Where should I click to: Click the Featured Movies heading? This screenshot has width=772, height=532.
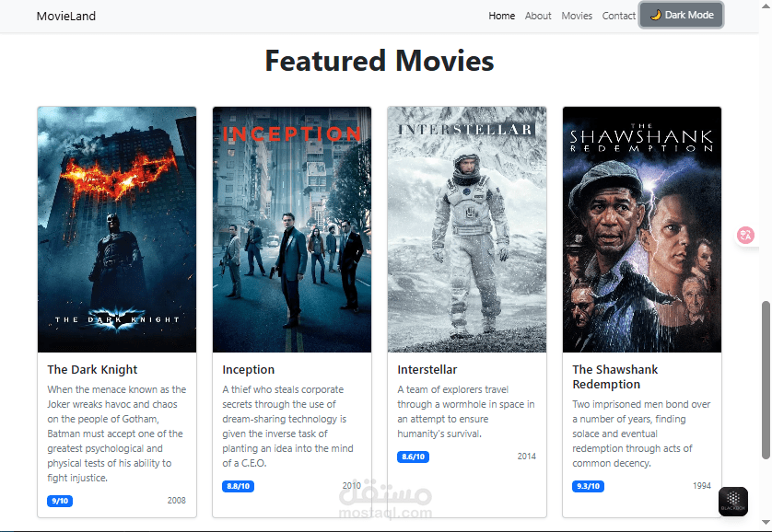(380, 61)
